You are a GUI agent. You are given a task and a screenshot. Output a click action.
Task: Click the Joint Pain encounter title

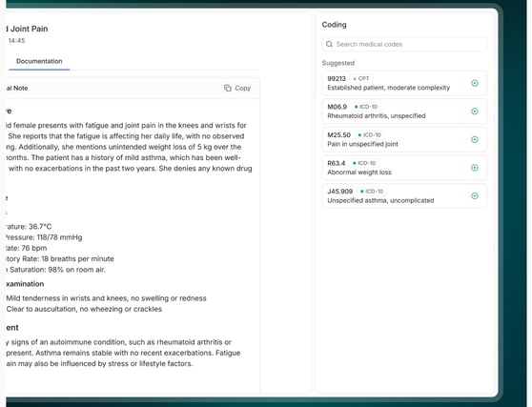point(27,29)
